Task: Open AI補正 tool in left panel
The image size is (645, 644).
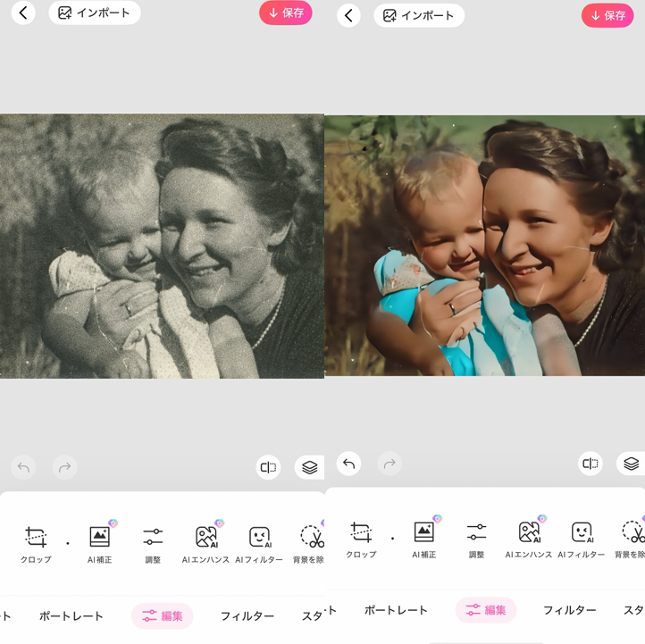Action: 99,542
